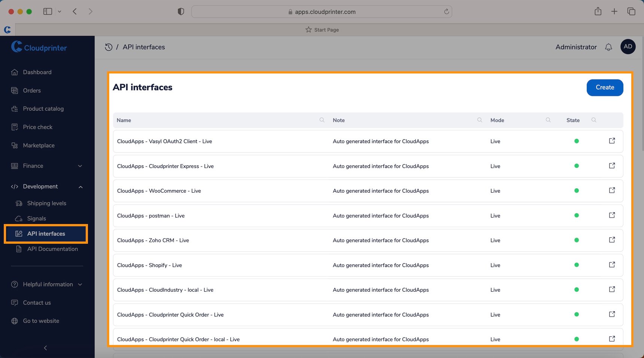Open the Administrator menu
This screenshot has height=358, width=644.
point(576,47)
